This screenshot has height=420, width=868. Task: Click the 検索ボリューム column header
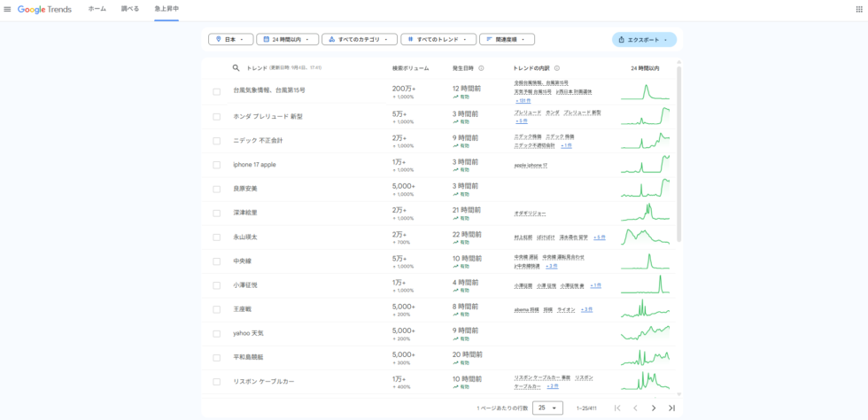[x=410, y=68]
